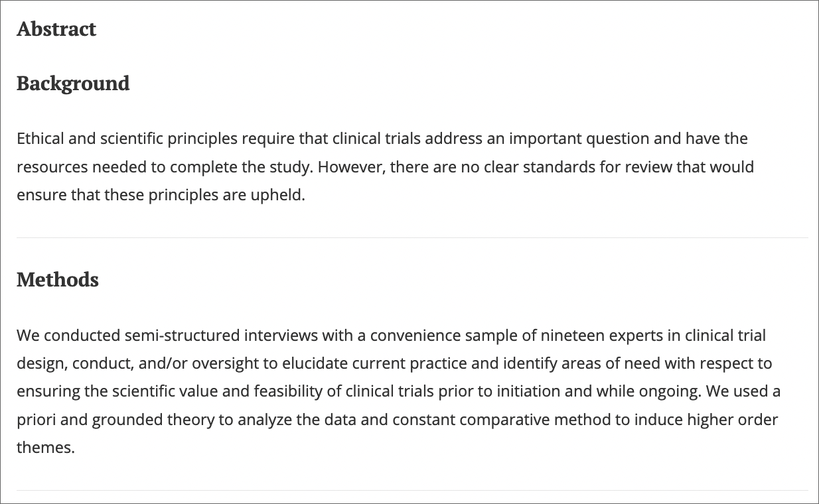
Task: Click the Background section heading
Action: click(x=73, y=84)
